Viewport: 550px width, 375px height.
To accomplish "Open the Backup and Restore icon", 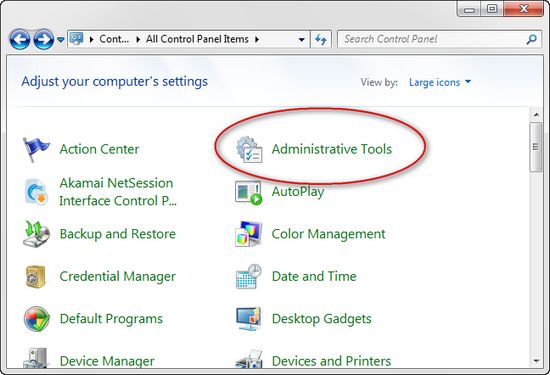I will (x=36, y=234).
